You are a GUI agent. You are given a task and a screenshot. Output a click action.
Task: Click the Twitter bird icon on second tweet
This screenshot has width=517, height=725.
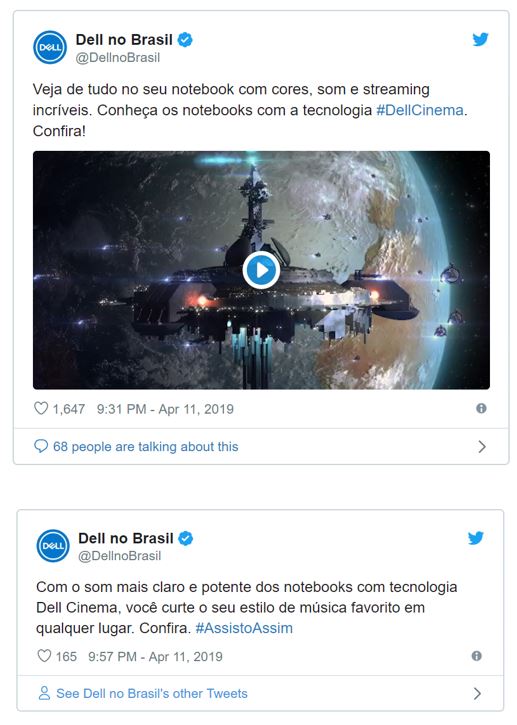(x=475, y=538)
